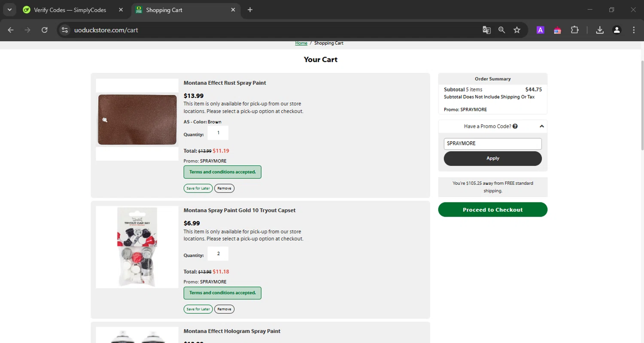Screen dimensions: 644x343
Task: Remove Rust Spray Paint from cart
Action: point(224,188)
